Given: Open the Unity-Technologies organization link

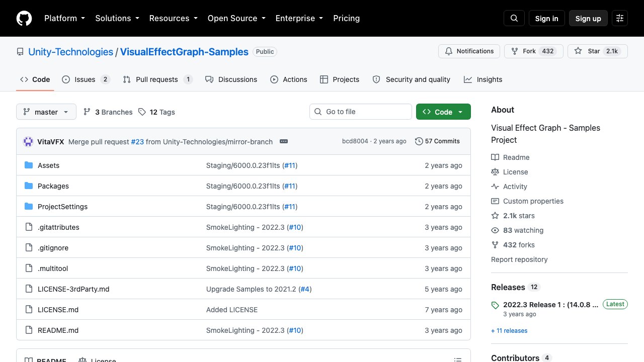Looking at the screenshot, I should pyautogui.click(x=71, y=52).
